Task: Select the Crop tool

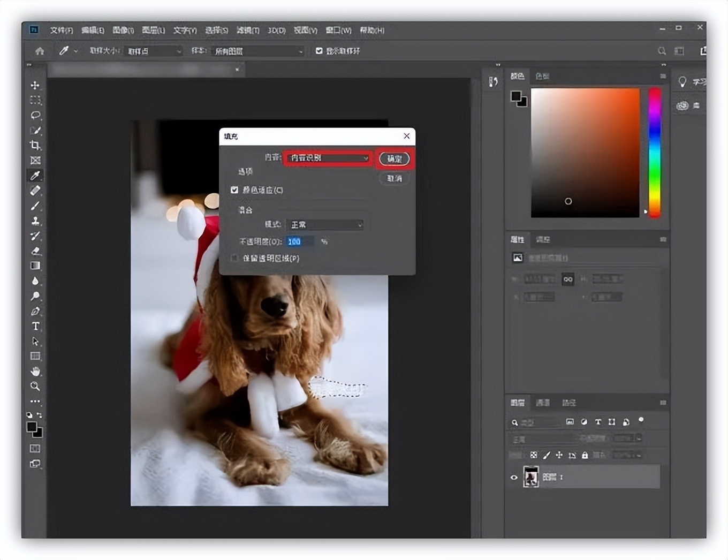Action: pos(35,145)
